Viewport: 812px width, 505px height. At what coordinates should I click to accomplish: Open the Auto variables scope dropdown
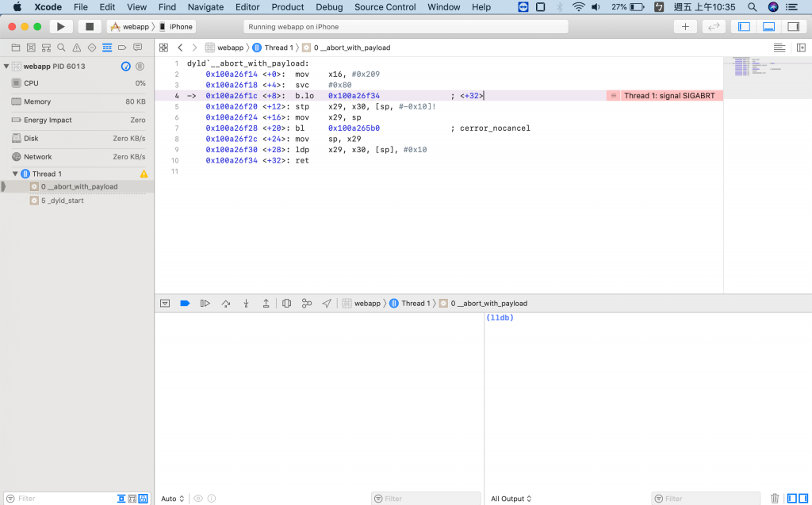tap(172, 499)
